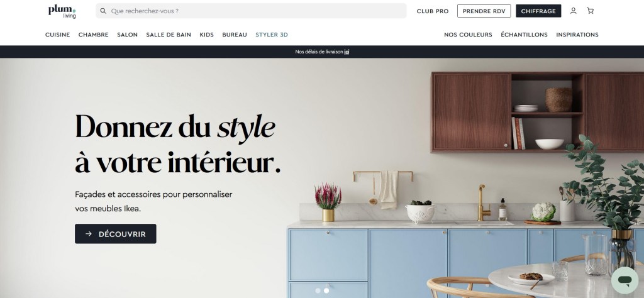Open the Cuisine menu
Image resolution: width=644 pixels, height=298 pixels.
pyautogui.click(x=57, y=35)
